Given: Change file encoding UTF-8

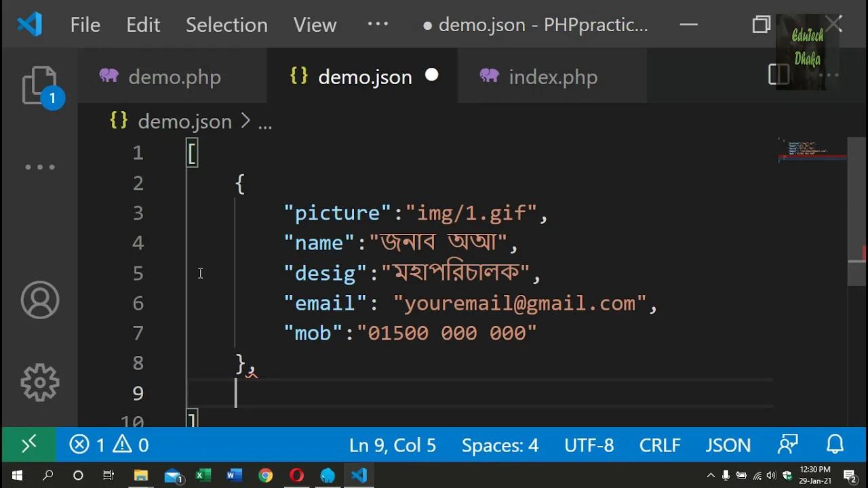Looking at the screenshot, I should point(589,445).
